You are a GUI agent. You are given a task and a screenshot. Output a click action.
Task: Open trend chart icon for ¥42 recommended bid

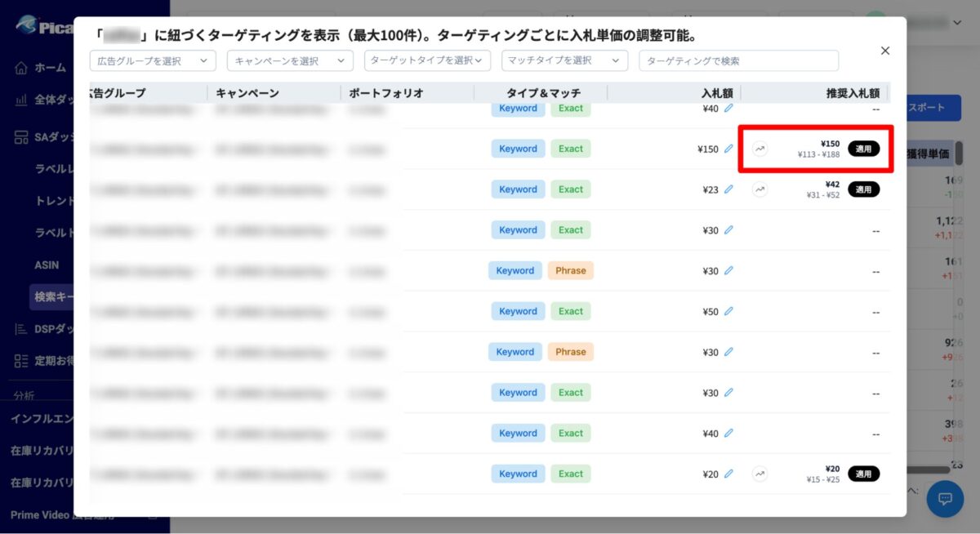pos(760,189)
